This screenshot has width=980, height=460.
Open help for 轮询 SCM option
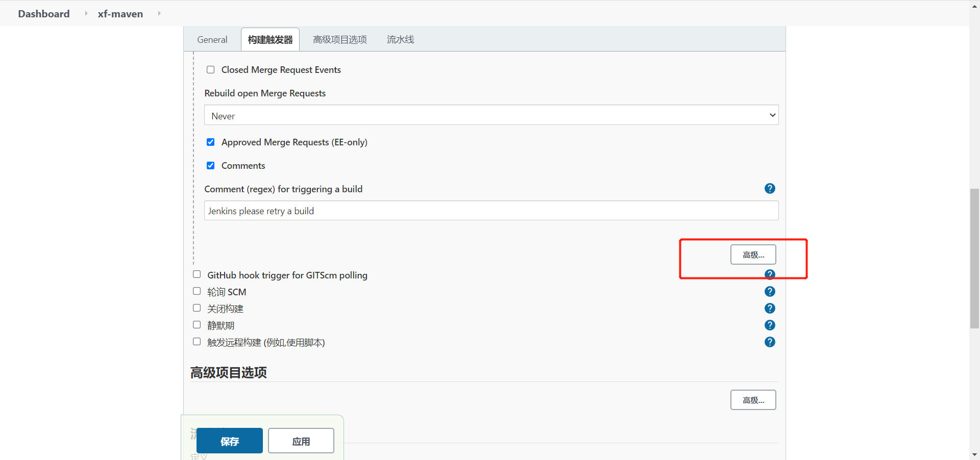click(x=770, y=291)
